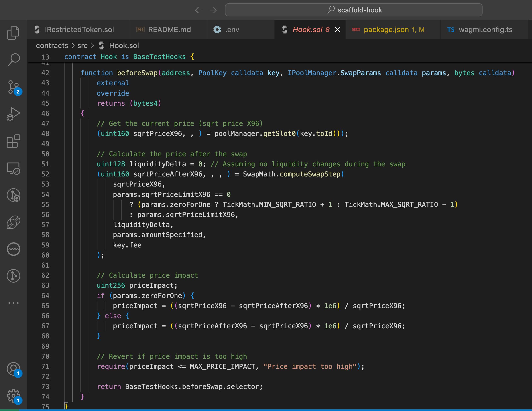This screenshot has width=532, height=411.
Task: Open the rocket-shaped sidebar extension icon
Action: [13, 222]
